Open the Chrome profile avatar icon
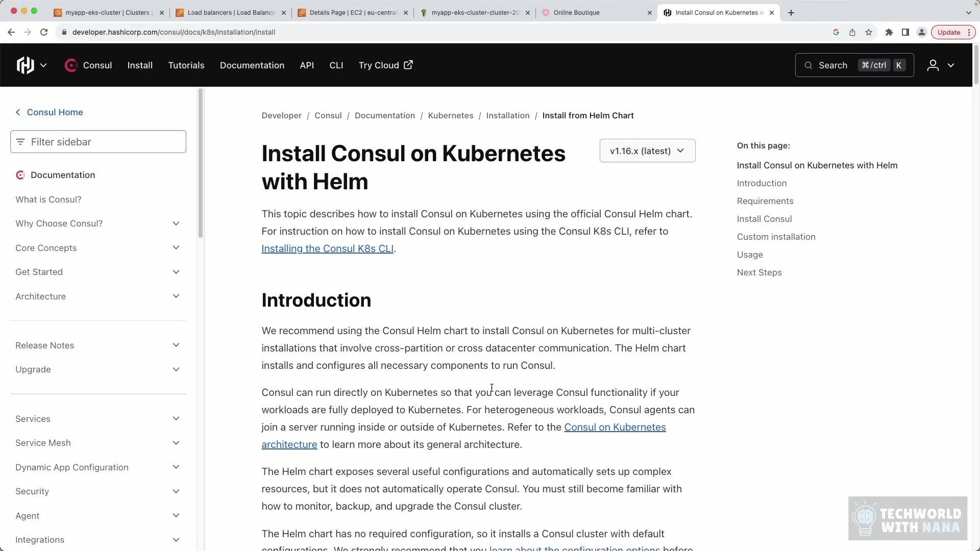Viewport: 980px width, 551px height. click(x=922, y=32)
